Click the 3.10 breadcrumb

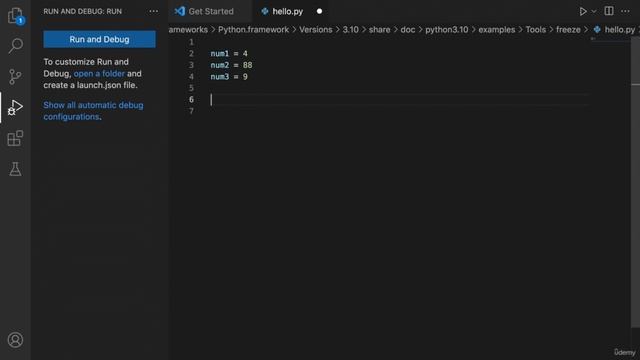tap(350, 30)
